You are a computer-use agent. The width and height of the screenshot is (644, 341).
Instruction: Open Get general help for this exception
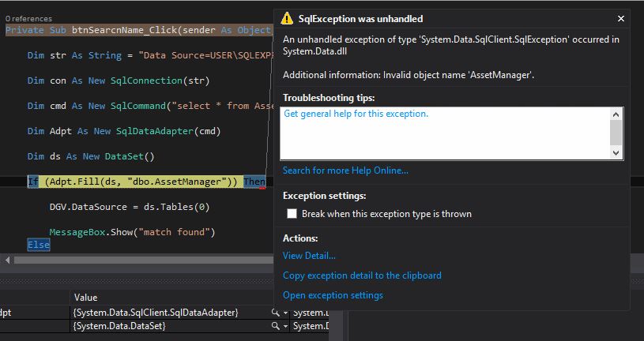click(x=356, y=114)
